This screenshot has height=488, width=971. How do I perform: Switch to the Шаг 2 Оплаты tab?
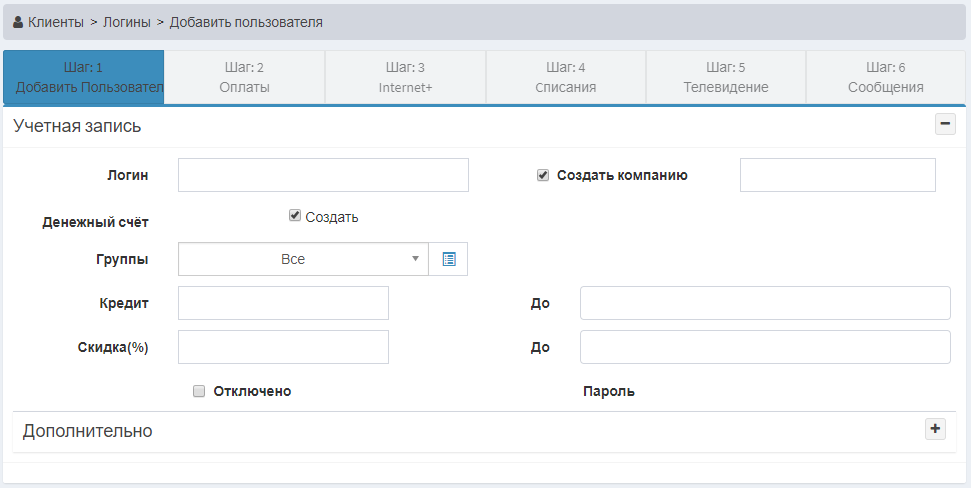244,77
